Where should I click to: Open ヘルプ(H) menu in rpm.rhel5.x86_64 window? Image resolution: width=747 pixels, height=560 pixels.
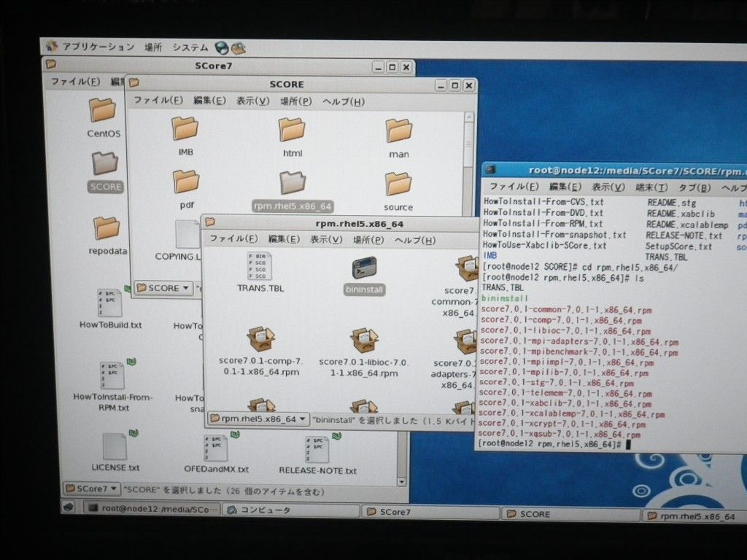point(415,240)
